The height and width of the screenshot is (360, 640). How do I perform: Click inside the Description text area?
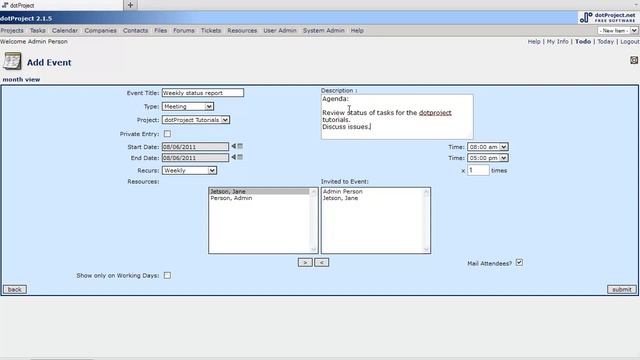[397, 117]
